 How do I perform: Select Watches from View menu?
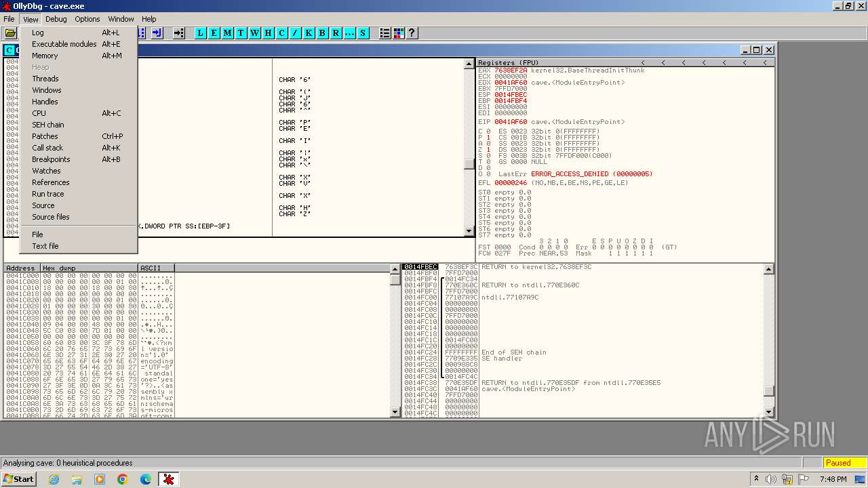(x=79, y=171)
